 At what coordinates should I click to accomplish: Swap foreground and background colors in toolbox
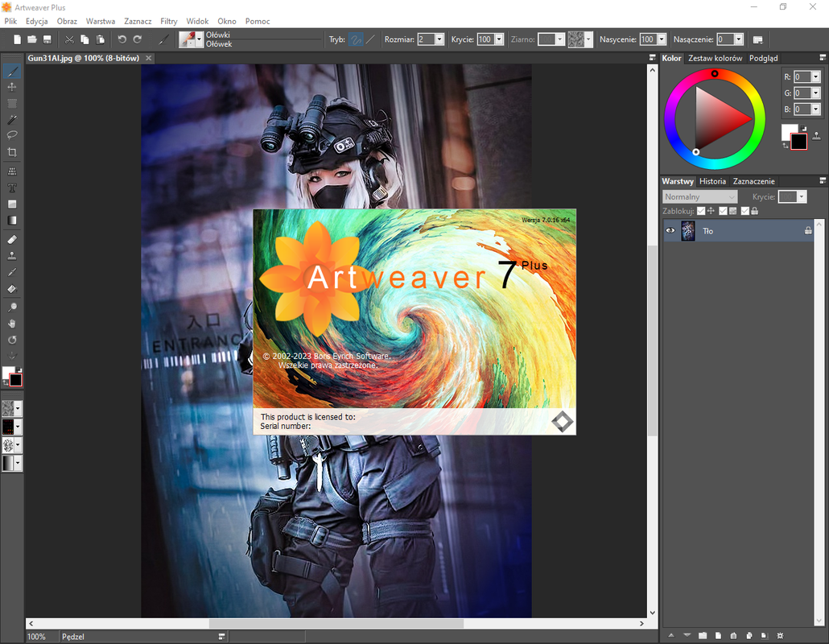[6, 382]
